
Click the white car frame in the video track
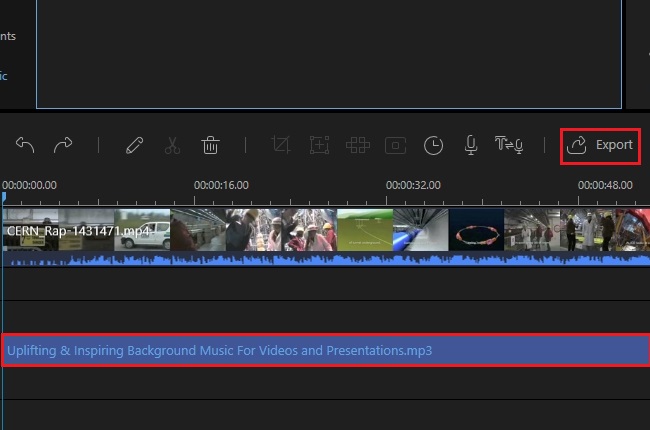142,230
